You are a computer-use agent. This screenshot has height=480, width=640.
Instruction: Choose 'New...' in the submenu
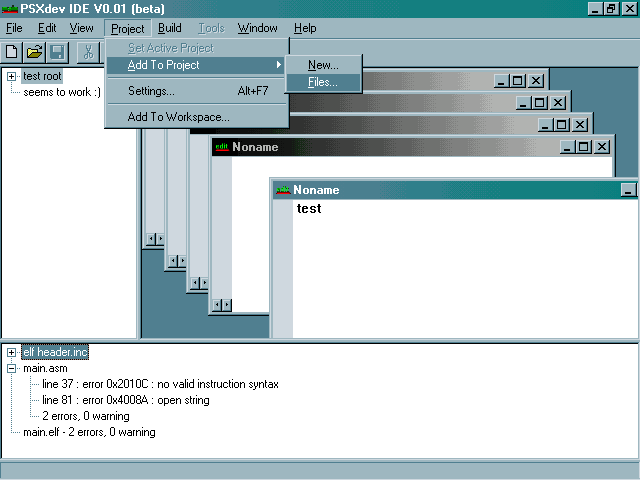pos(323,65)
